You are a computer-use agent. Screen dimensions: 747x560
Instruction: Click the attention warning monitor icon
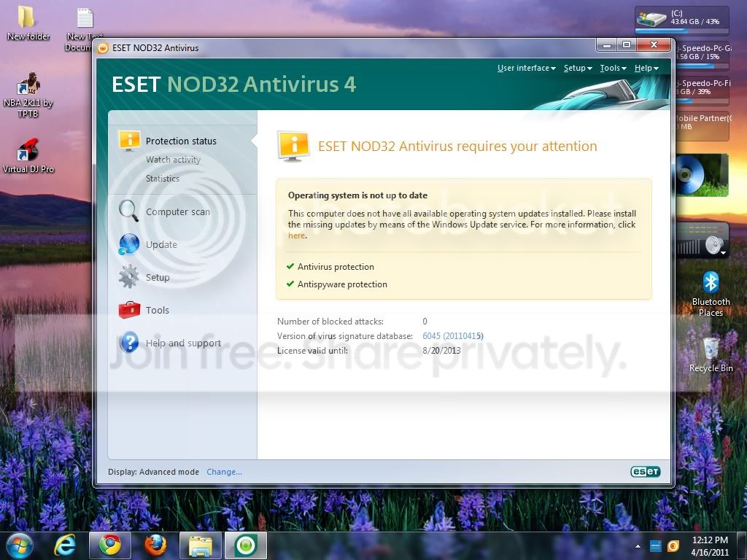tap(293, 146)
